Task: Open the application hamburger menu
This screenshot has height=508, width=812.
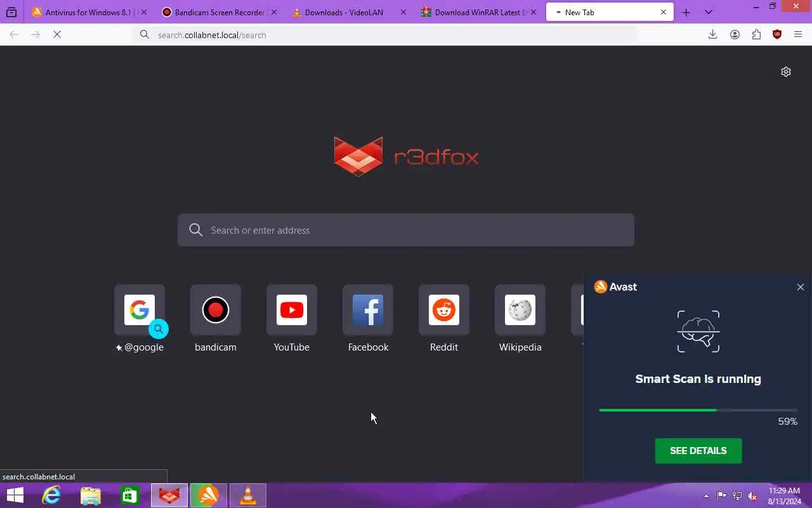Action: pos(798,35)
